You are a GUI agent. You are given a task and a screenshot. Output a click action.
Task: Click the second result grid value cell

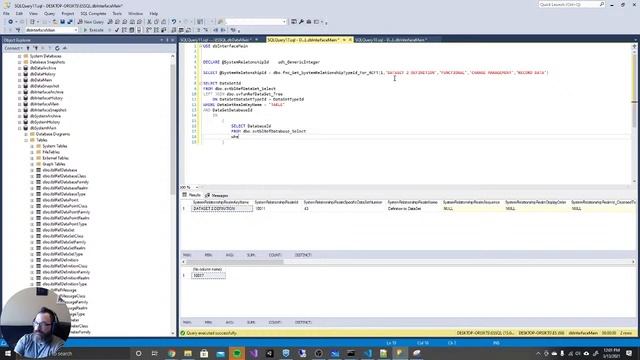coord(208,276)
